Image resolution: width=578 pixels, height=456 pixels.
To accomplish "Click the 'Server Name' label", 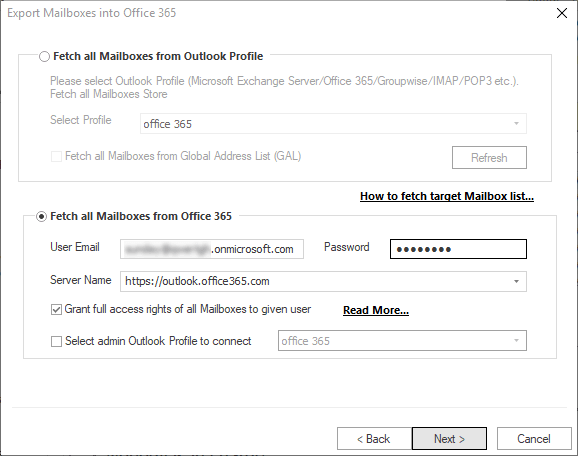I will (x=81, y=280).
